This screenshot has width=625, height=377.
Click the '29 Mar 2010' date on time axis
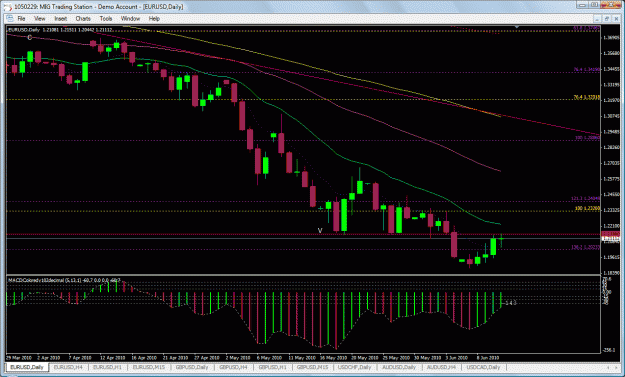click(19, 358)
